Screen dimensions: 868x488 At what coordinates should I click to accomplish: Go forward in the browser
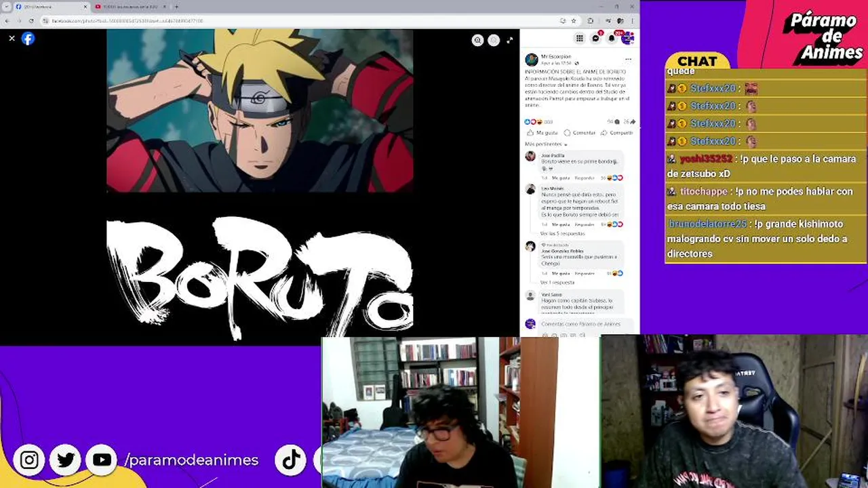tap(19, 21)
